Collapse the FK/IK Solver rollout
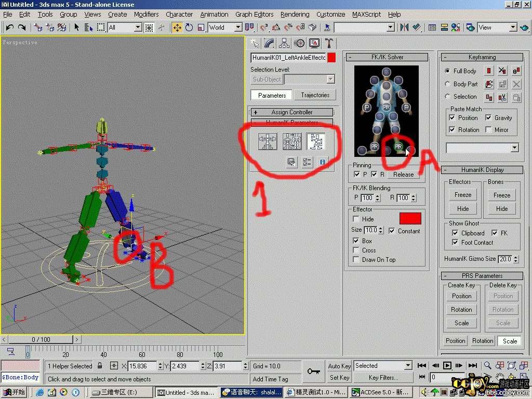The width and height of the screenshot is (532, 399). tap(387, 57)
